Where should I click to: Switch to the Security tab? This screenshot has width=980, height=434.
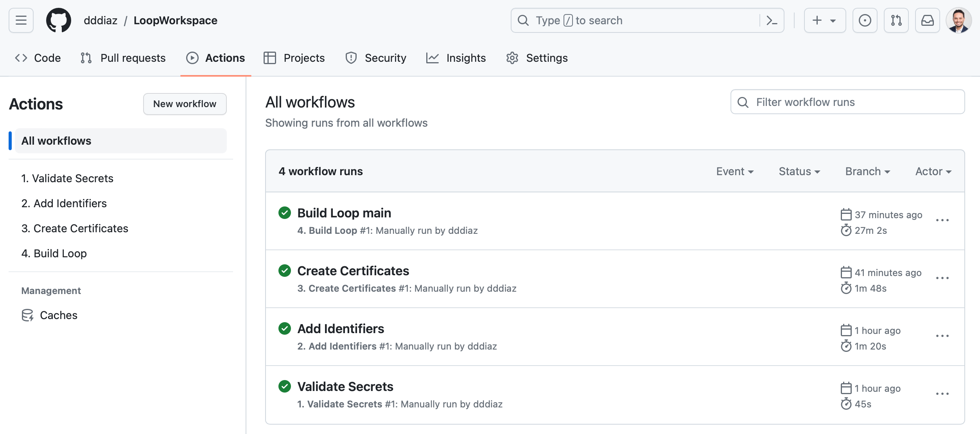point(376,58)
